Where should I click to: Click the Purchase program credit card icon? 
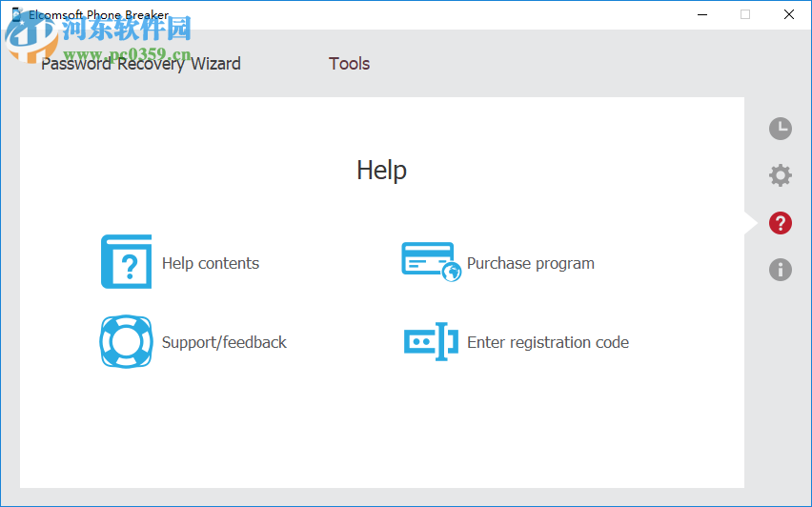[432, 261]
